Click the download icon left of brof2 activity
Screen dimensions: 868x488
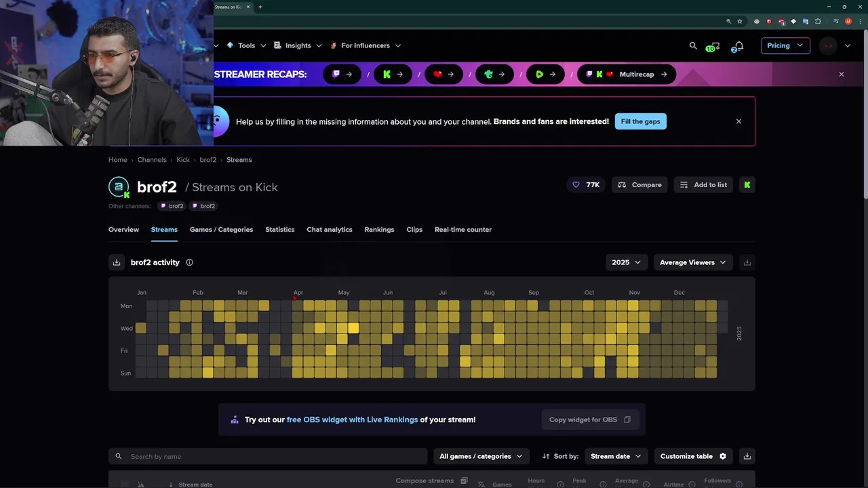[117, 262]
